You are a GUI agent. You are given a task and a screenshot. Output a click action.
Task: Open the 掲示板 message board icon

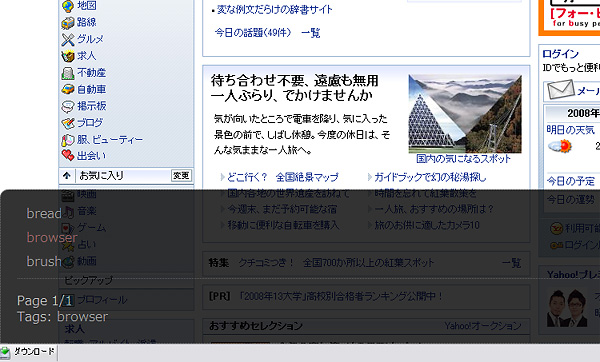(68, 106)
